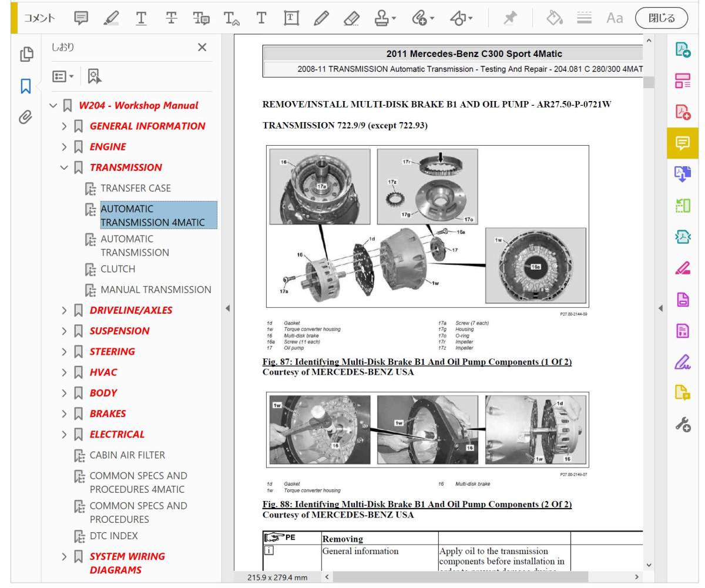Click the ENGINE bookmark label

pos(108,147)
